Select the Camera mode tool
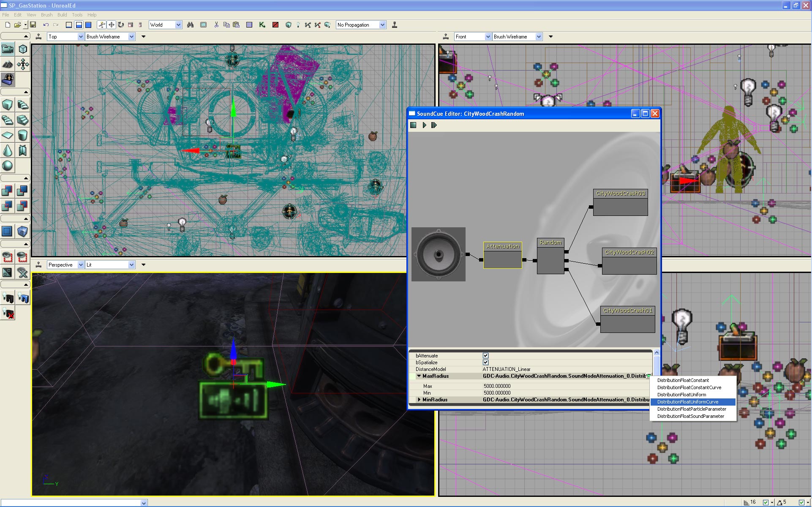The image size is (812, 507). point(8,49)
